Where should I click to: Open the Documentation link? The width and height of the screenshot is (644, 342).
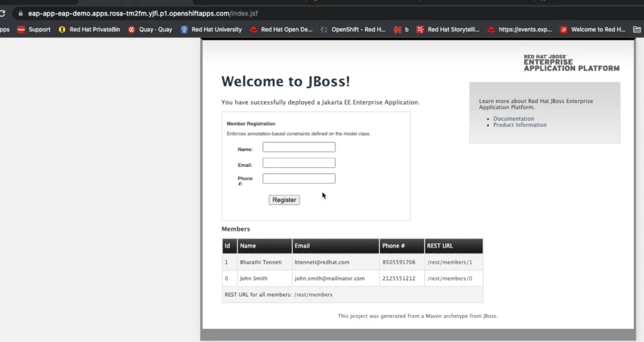(x=514, y=118)
